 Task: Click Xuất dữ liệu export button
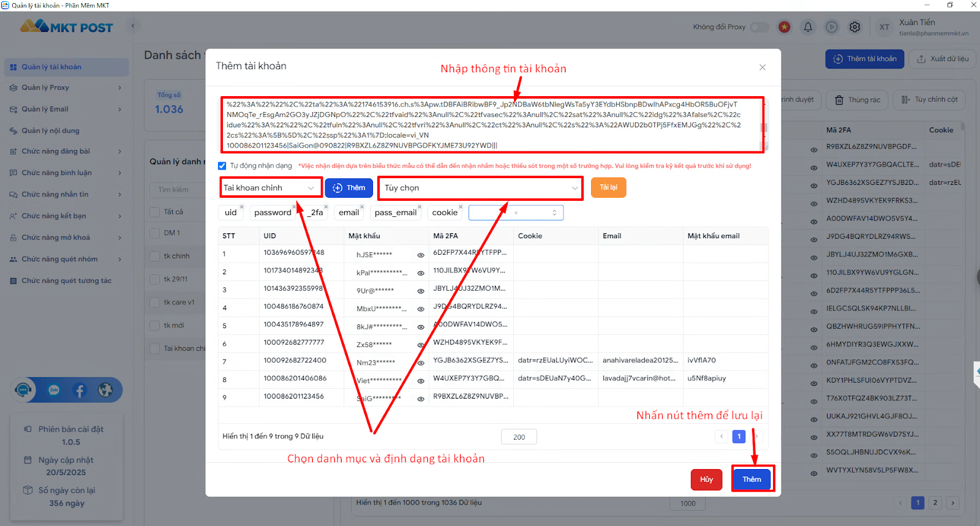point(943,59)
